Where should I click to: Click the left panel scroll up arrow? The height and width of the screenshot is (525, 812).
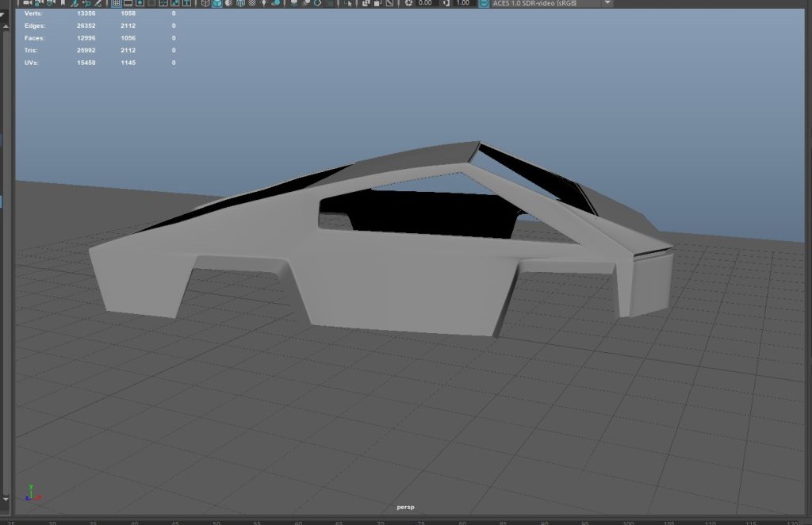coord(6,25)
